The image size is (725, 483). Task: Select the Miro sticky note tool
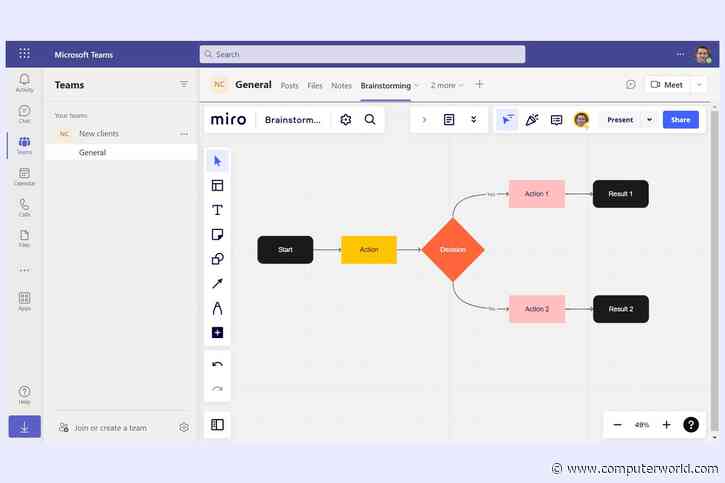217,234
